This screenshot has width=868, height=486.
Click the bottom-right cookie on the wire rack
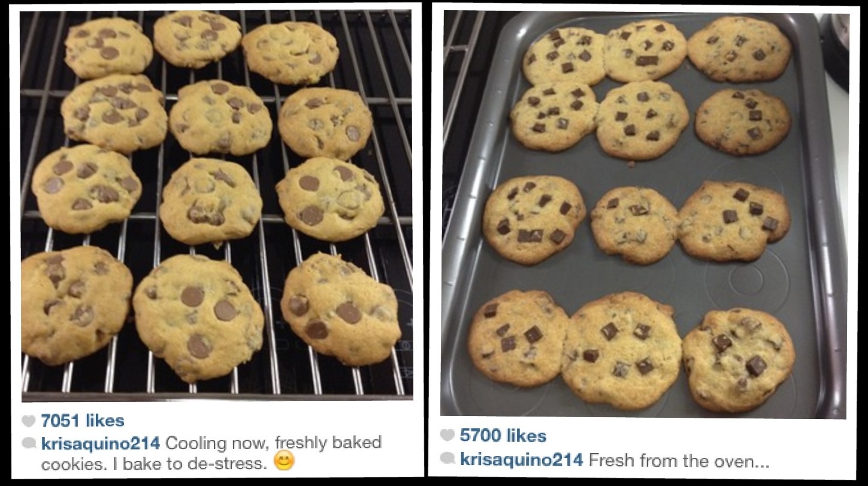(340, 308)
